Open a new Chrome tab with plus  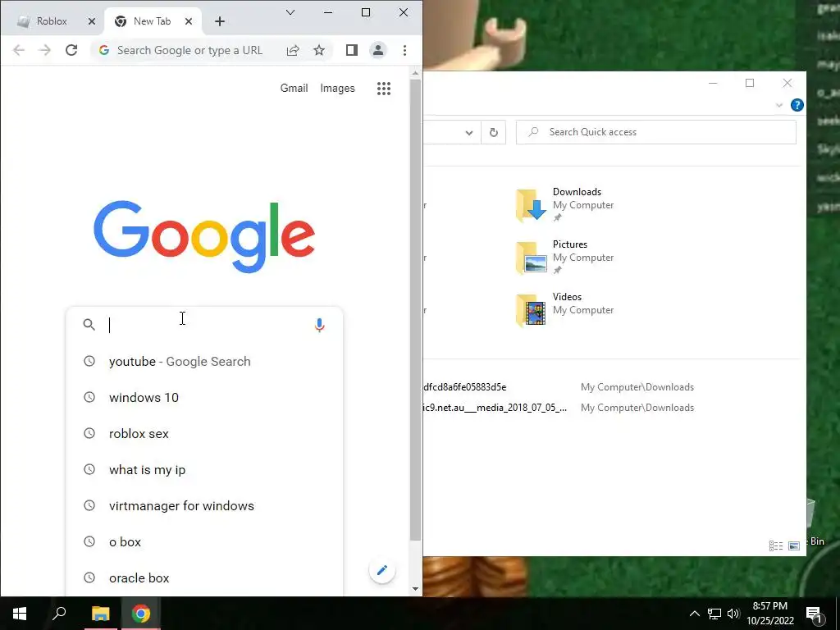click(220, 21)
